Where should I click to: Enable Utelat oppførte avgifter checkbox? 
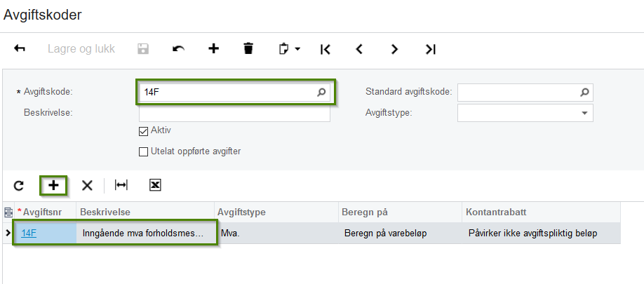[x=144, y=151]
